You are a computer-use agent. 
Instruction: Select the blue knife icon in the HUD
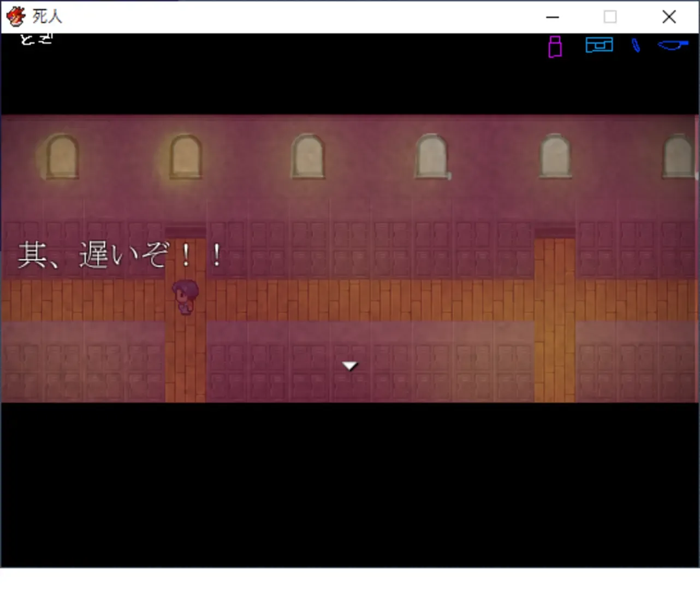point(673,46)
